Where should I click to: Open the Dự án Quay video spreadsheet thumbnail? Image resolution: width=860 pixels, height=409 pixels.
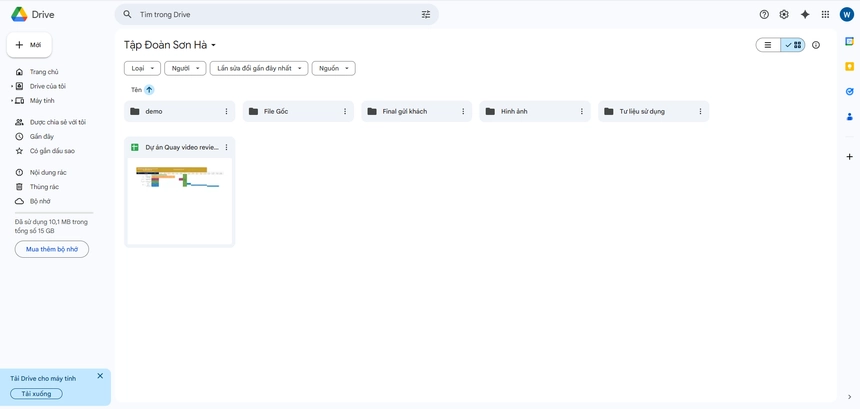coord(180,200)
